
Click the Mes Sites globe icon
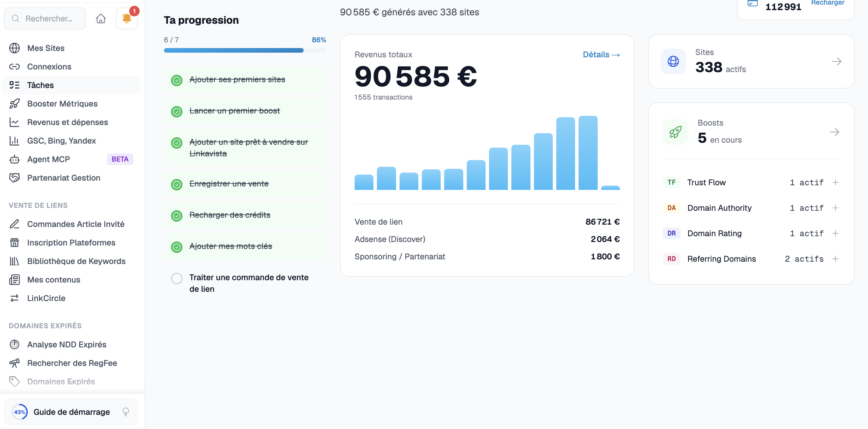click(x=14, y=48)
